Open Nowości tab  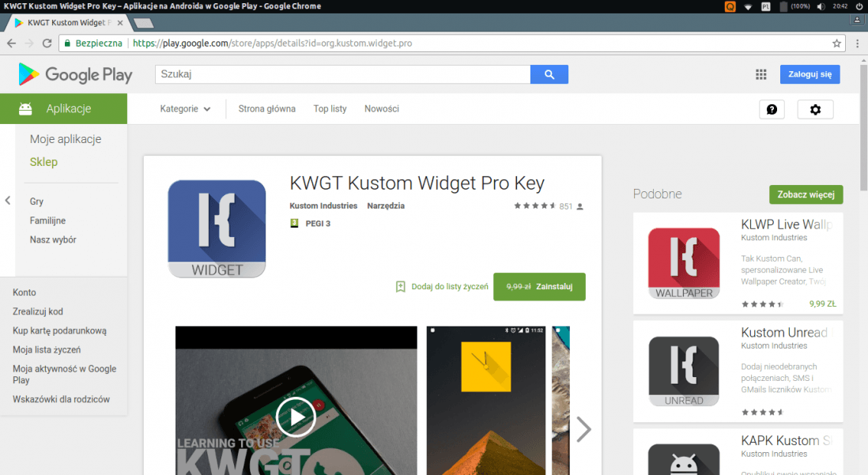pos(381,109)
